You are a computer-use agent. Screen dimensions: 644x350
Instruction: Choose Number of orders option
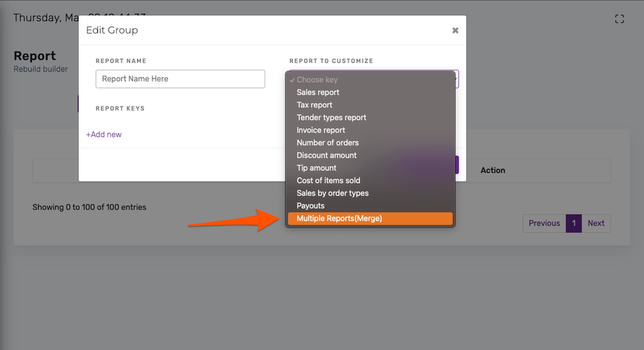point(328,143)
